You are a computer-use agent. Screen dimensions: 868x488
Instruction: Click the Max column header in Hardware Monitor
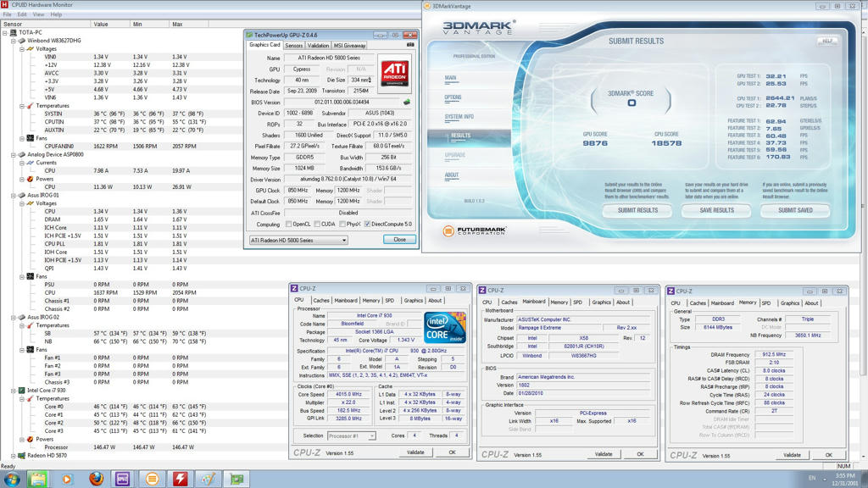(x=189, y=25)
